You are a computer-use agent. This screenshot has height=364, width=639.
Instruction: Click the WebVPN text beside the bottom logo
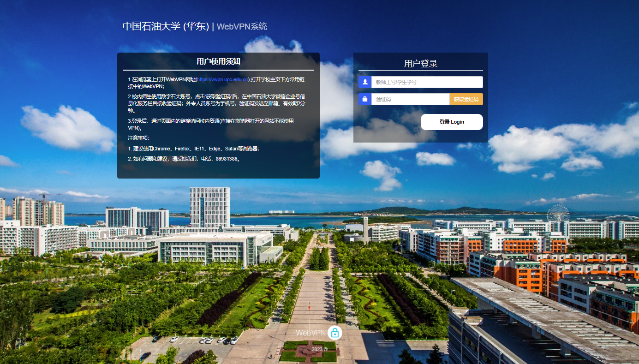pyautogui.click(x=311, y=333)
